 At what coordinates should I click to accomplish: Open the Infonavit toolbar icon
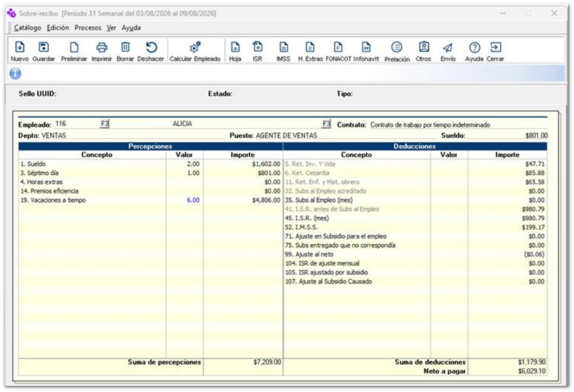(x=366, y=47)
